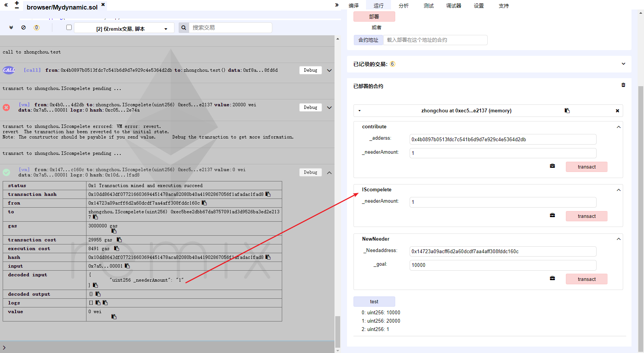Debug the failed IScompelete transaction
This screenshot has width=644, height=353.
pyautogui.click(x=311, y=107)
